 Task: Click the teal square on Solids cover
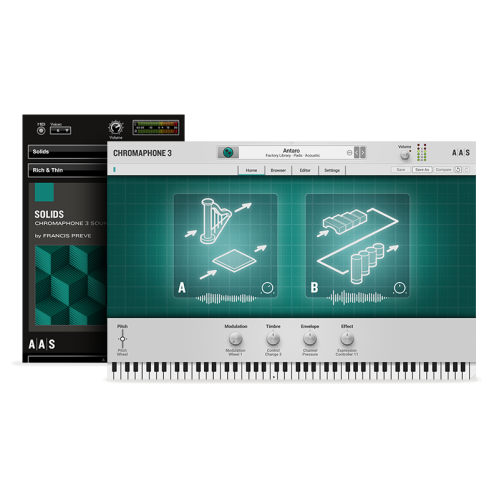click(x=44, y=192)
